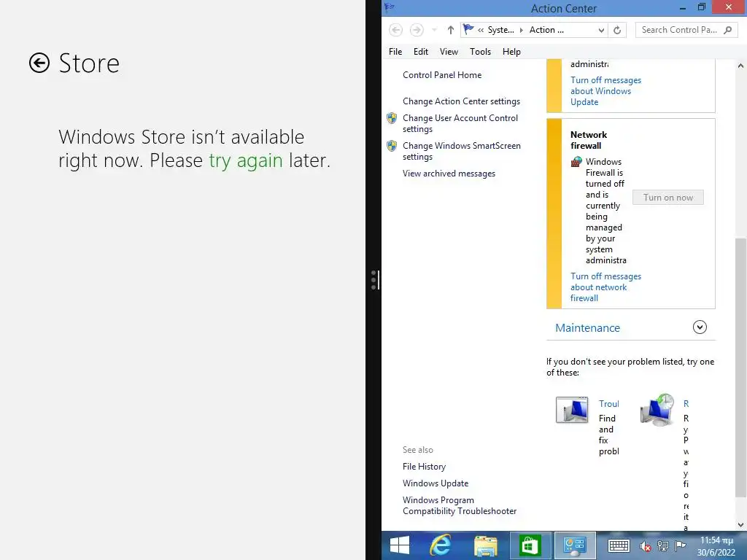Open Windows Program Compatibility Troubleshooter
747x560 pixels.
460,505
